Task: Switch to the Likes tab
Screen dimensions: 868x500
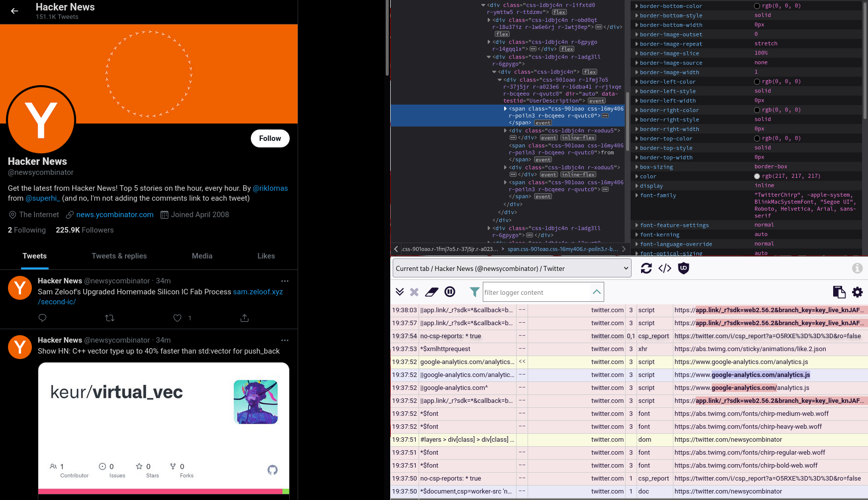Action: click(x=266, y=256)
